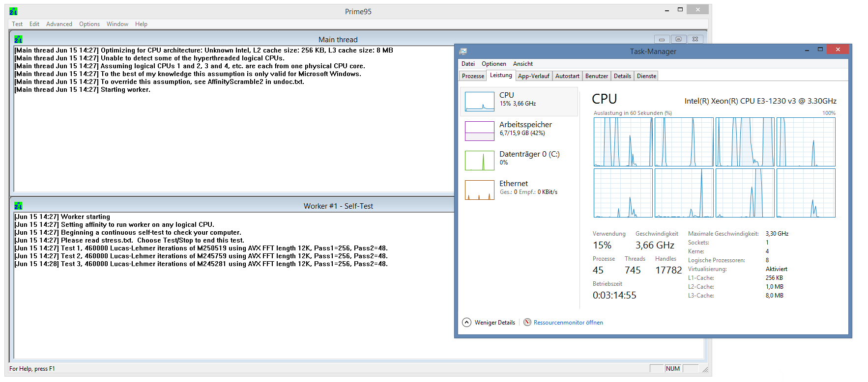Click the Test 1 M250519 log line
Image resolution: width=868 pixels, height=382 pixels.
point(201,248)
